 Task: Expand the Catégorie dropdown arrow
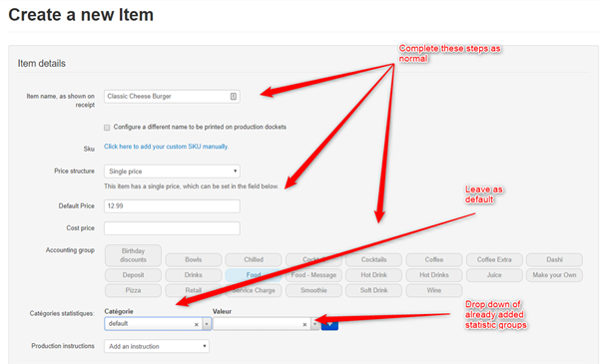tap(207, 324)
